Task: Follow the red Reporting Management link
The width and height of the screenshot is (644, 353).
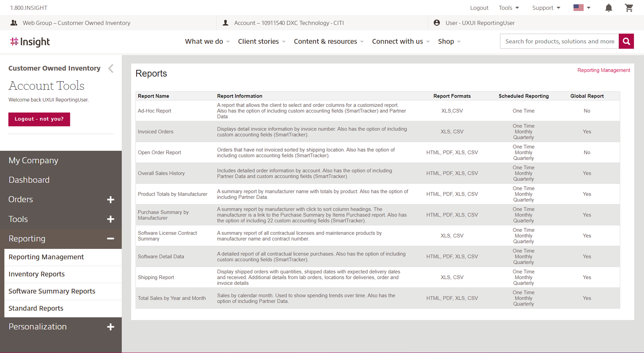Action: coord(603,70)
